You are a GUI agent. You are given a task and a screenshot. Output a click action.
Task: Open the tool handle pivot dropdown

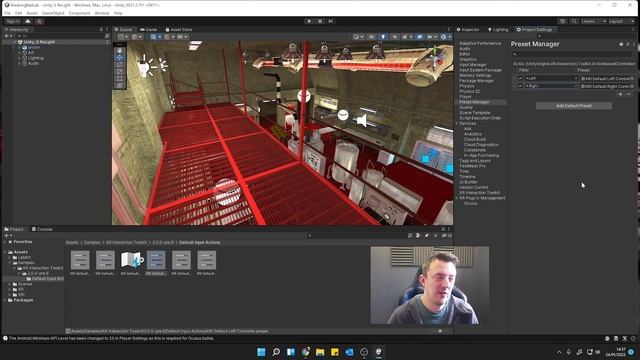pyautogui.click(x=123, y=37)
